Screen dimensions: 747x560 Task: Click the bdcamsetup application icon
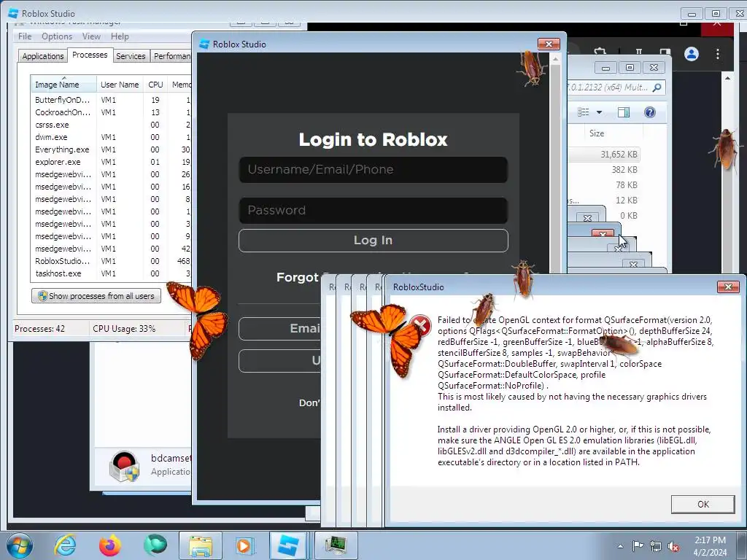point(124,466)
